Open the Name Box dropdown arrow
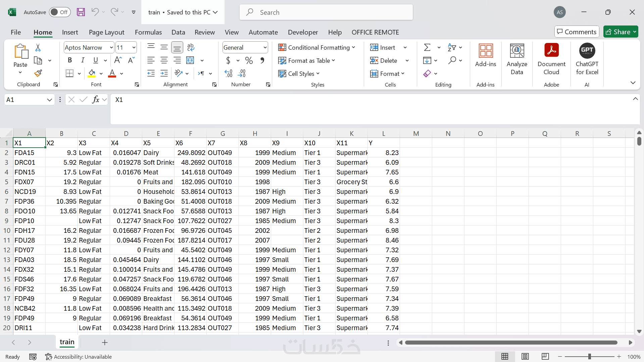Viewport: 644px width, 362px height. tap(49, 100)
